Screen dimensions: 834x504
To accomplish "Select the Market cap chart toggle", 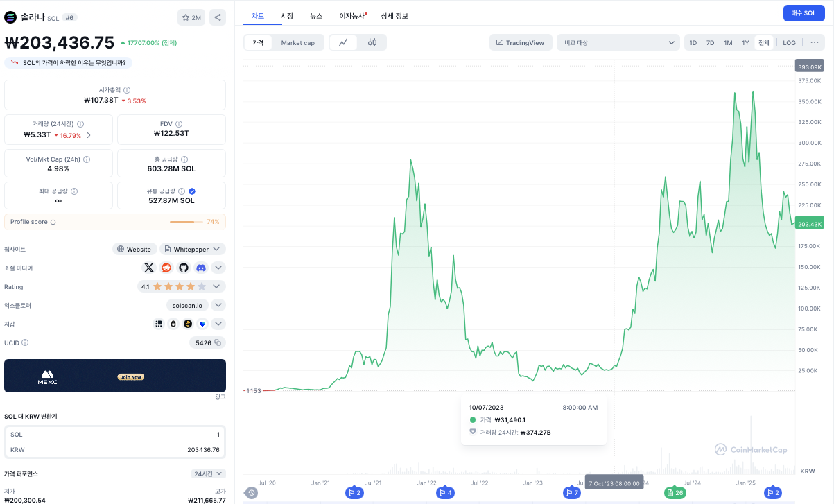I will pos(297,42).
